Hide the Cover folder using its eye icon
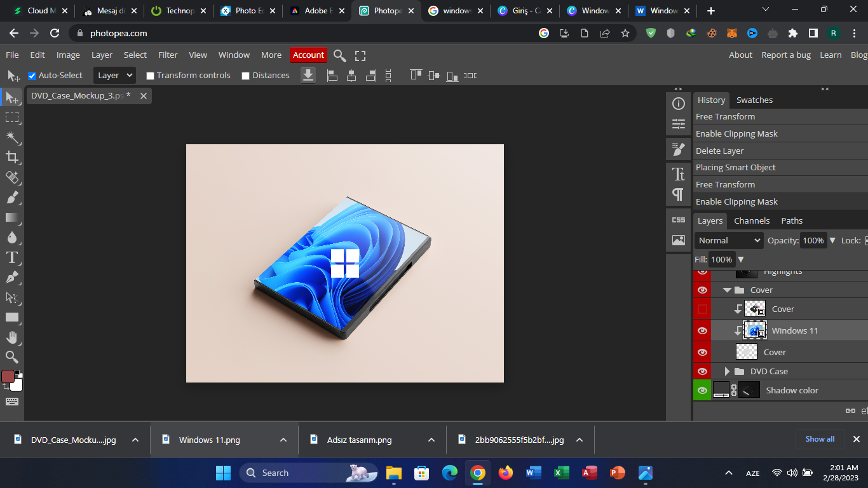 tap(702, 290)
